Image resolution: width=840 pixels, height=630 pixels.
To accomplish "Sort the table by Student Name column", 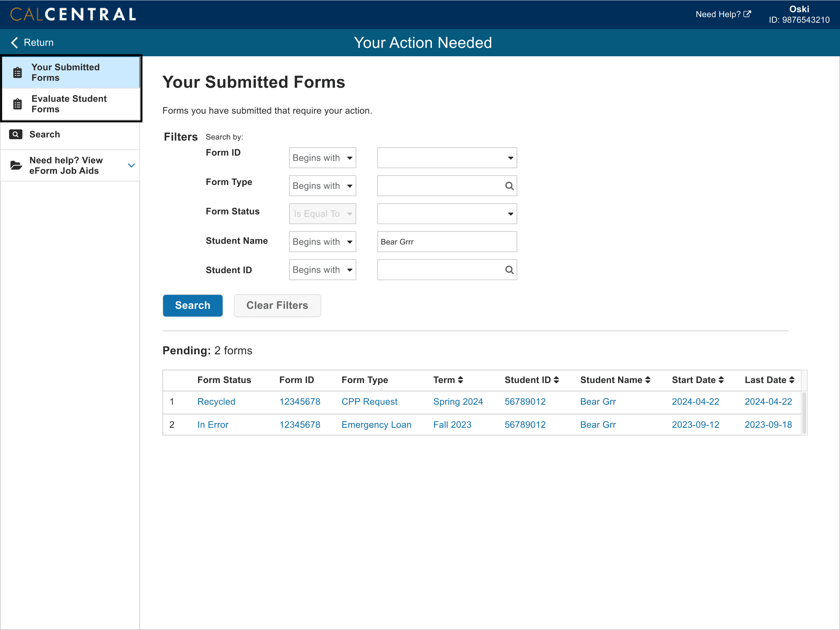I will coord(647,380).
